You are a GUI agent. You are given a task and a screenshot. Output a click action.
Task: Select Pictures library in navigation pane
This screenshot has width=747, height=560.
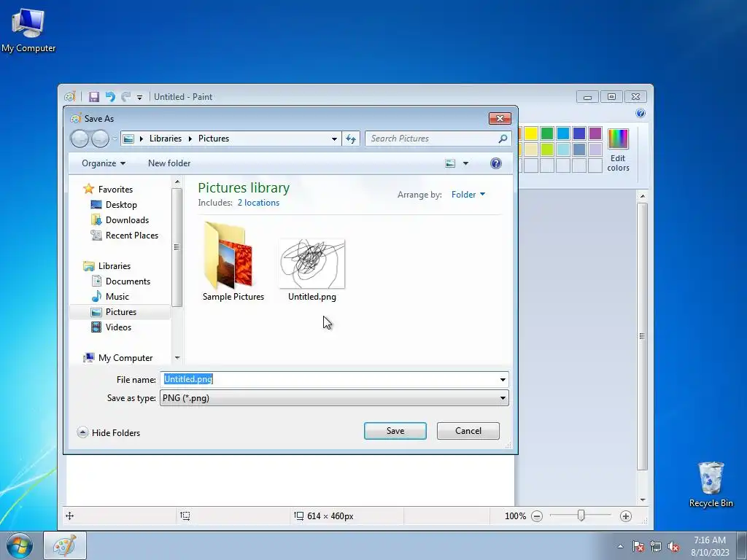click(120, 312)
